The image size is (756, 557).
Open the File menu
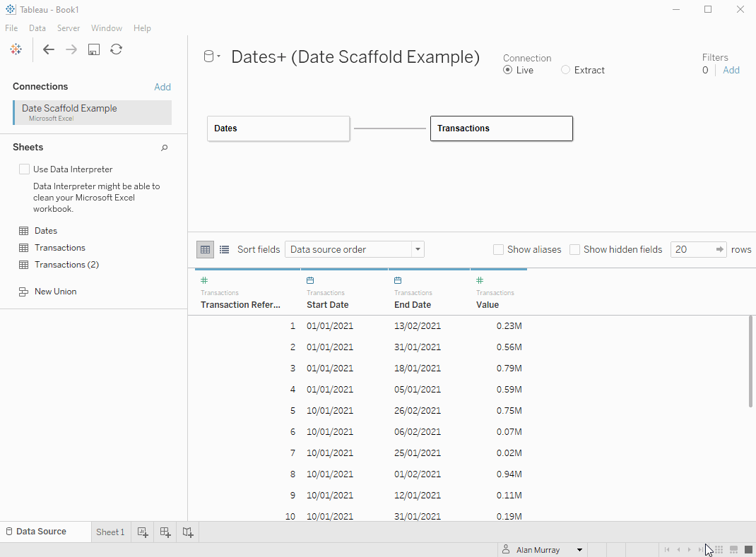click(x=11, y=28)
